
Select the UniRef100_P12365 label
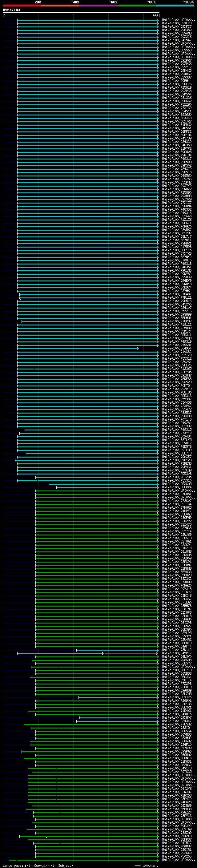pos(176,369)
